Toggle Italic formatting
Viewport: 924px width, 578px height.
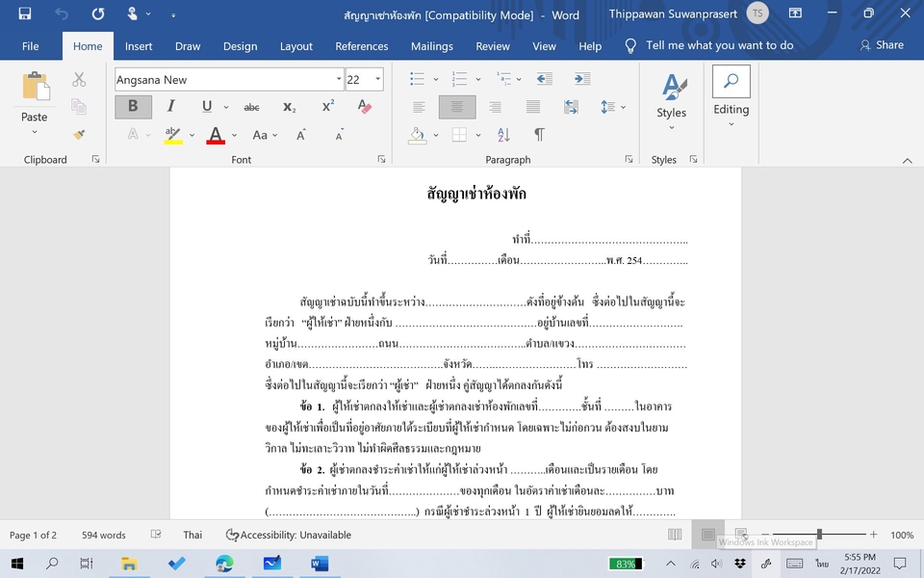tap(170, 106)
